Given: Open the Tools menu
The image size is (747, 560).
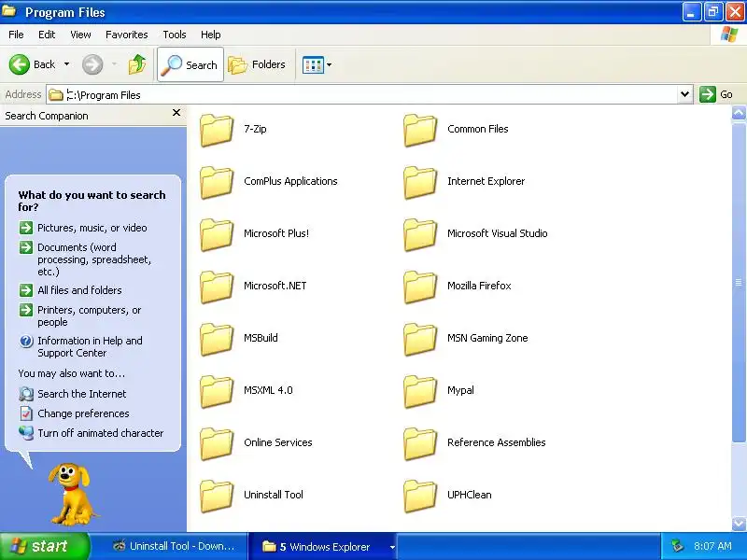Looking at the screenshot, I should pos(175,35).
